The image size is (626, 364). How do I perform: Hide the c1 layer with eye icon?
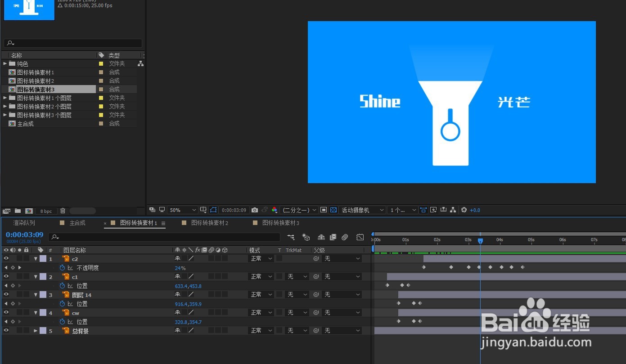pyautogui.click(x=6, y=276)
